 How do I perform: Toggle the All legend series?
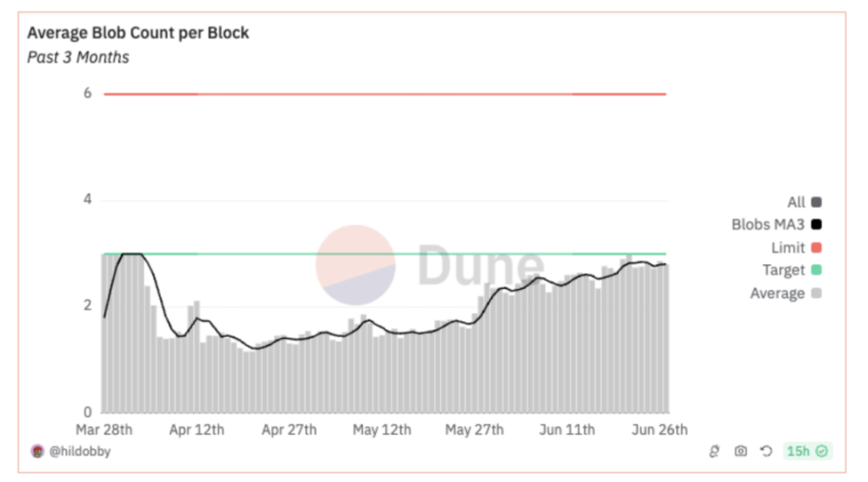(x=796, y=203)
